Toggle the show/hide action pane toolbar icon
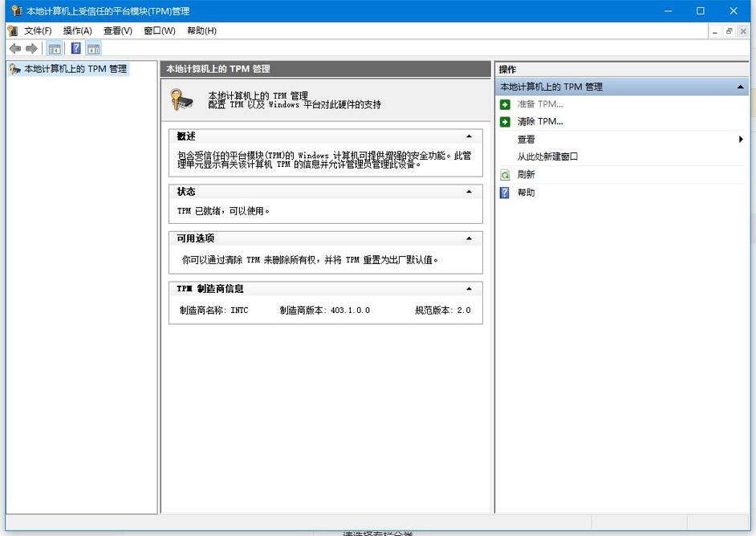This screenshot has width=756, height=536. [94, 48]
